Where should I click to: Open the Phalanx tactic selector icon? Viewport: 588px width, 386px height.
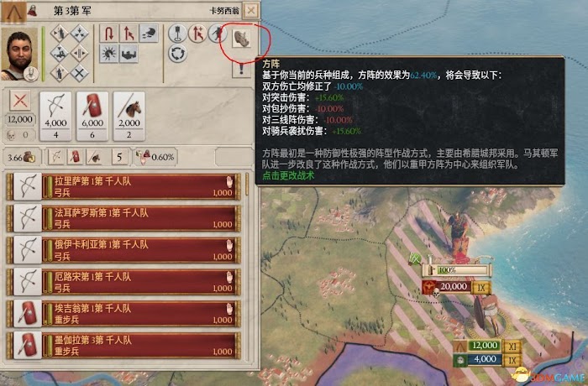coord(241,39)
